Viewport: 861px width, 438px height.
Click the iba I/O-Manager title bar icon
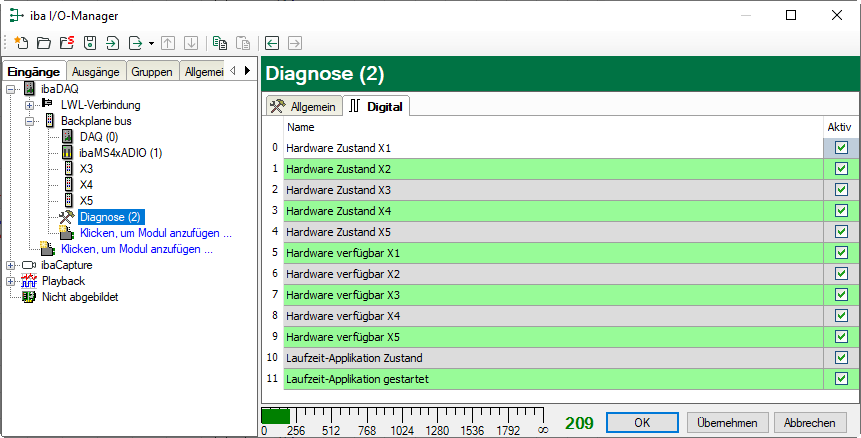[x=17, y=15]
